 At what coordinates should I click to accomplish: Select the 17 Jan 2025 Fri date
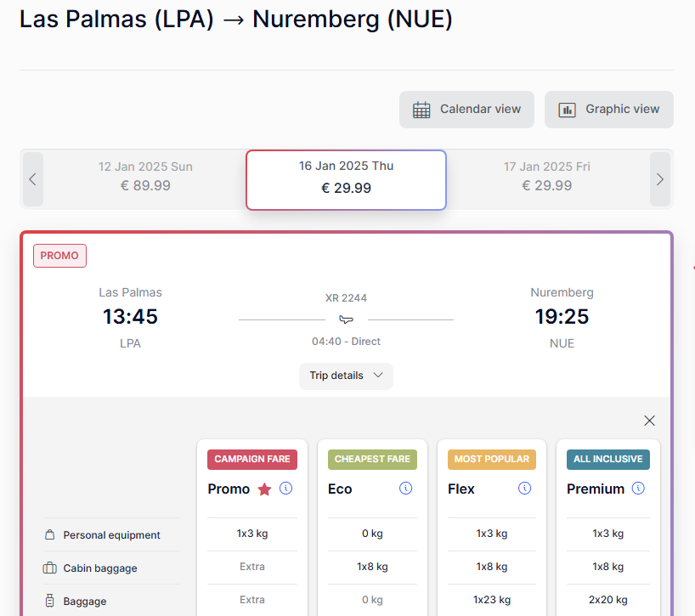click(x=547, y=177)
